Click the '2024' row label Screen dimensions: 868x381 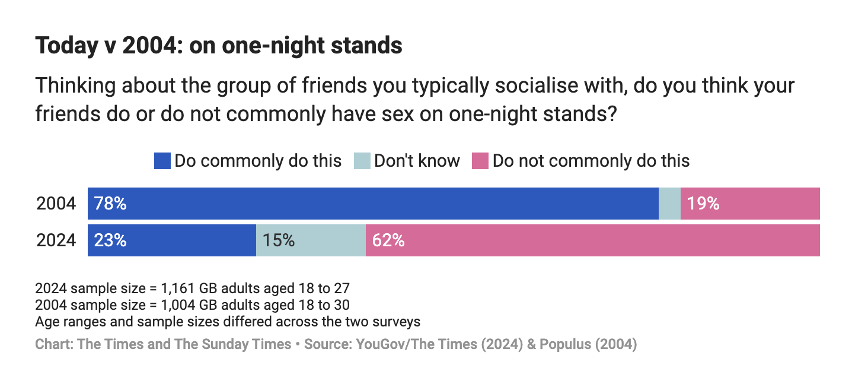(56, 240)
